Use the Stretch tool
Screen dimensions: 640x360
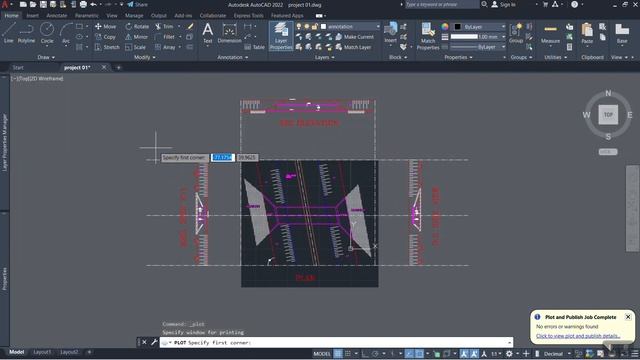pos(107,47)
